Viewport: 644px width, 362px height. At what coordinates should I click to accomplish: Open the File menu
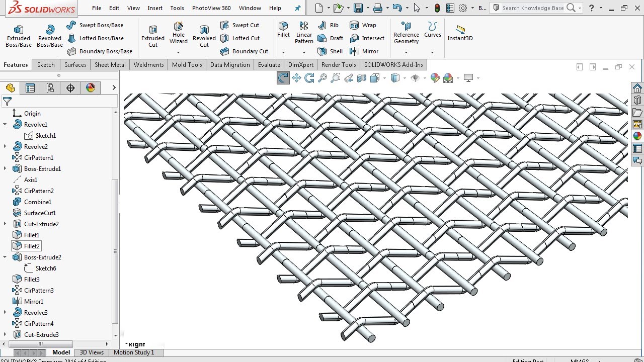(97, 8)
